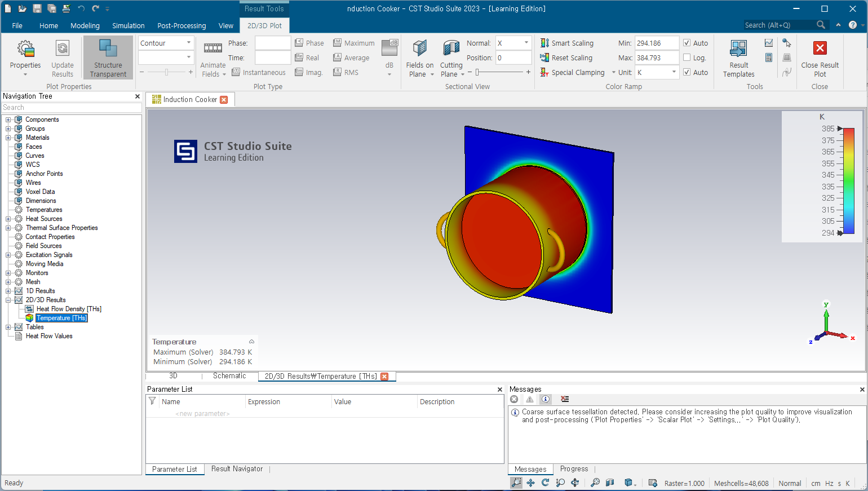Adjust the sectional view Position slider
Viewport: 868px width, 491px height.
tap(477, 72)
